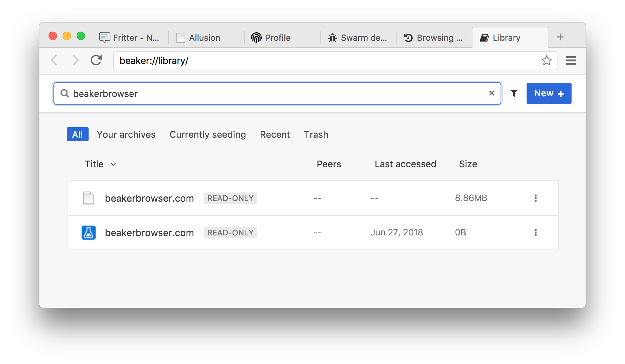The height and width of the screenshot is (364, 625).
Task: Select the Currently seeding filter
Action: tap(207, 134)
